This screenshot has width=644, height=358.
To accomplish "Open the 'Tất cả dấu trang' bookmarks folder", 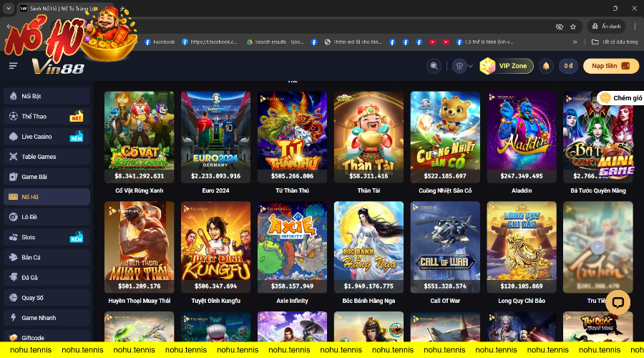I will coord(612,42).
